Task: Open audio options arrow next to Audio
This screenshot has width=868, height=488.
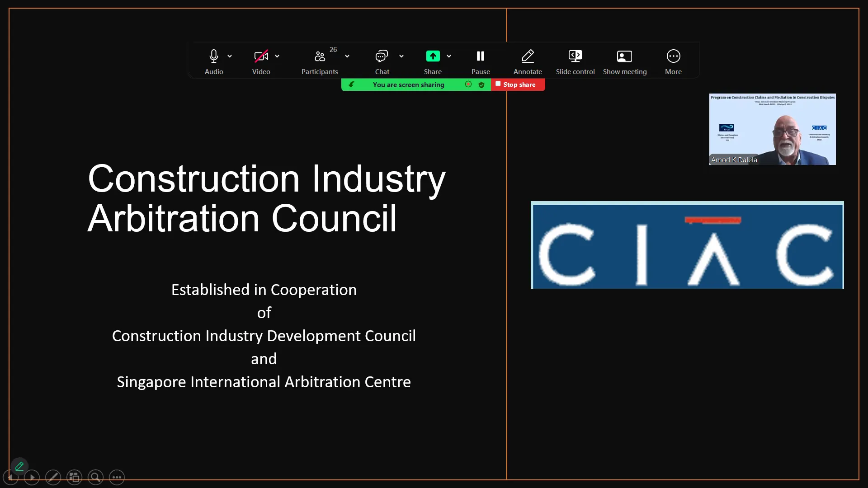Action: coord(230,56)
